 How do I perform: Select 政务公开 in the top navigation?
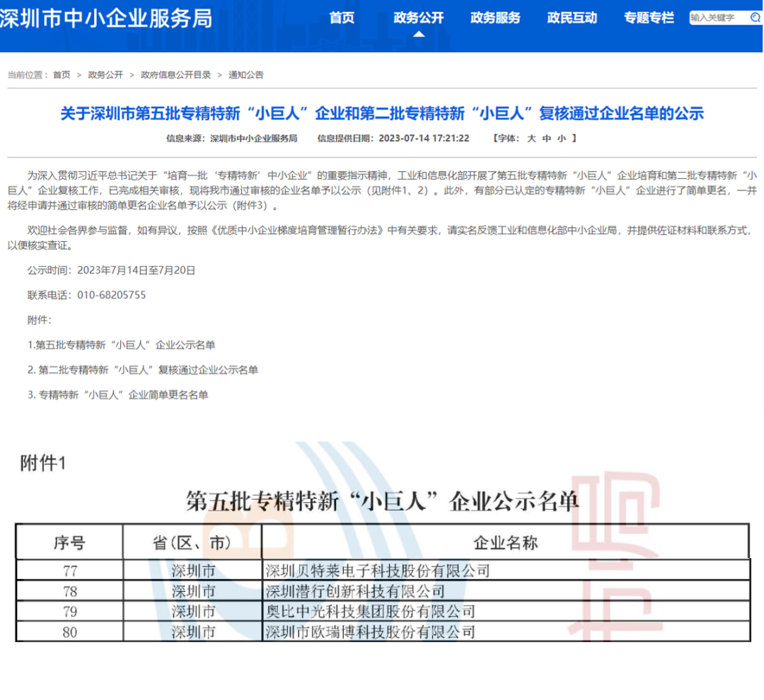point(418,18)
